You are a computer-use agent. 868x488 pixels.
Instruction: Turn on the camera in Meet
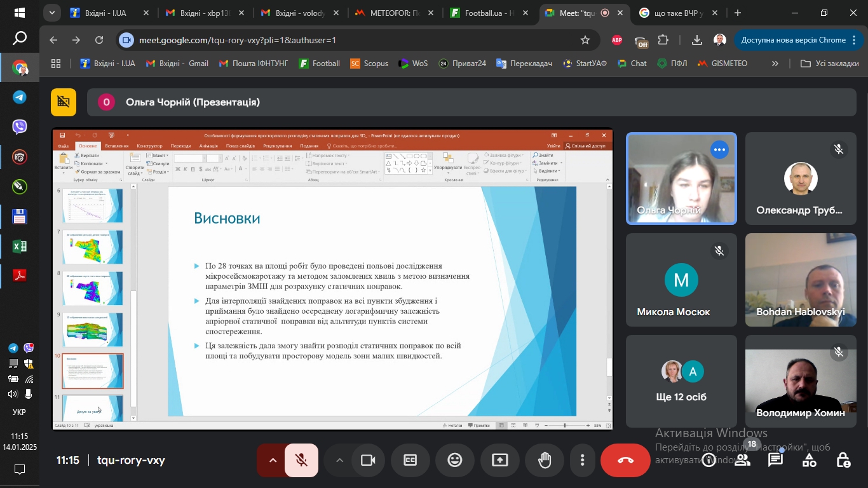[x=368, y=461]
